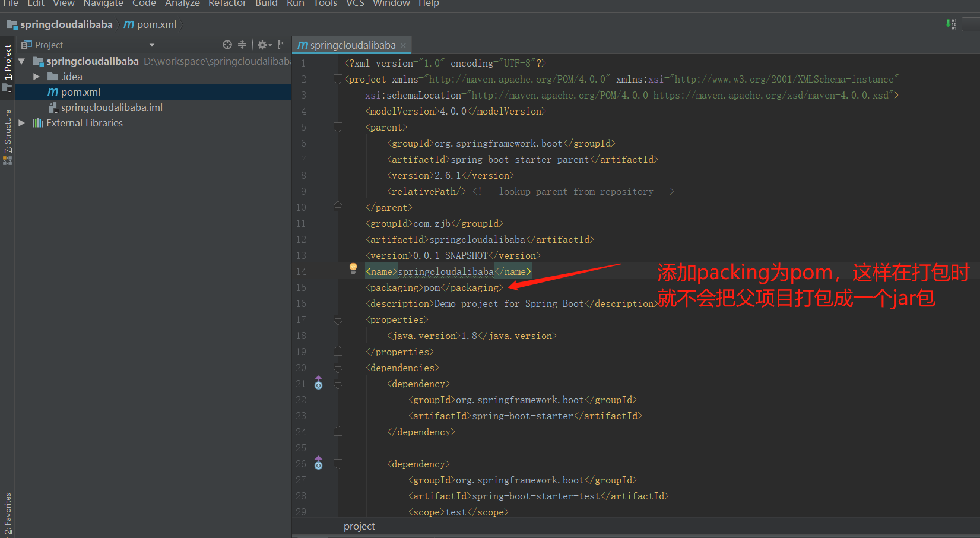The height and width of the screenshot is (538, 980).
Task: Click the Maven icon beside pom.xml in tree
Action: pos(53,91)
